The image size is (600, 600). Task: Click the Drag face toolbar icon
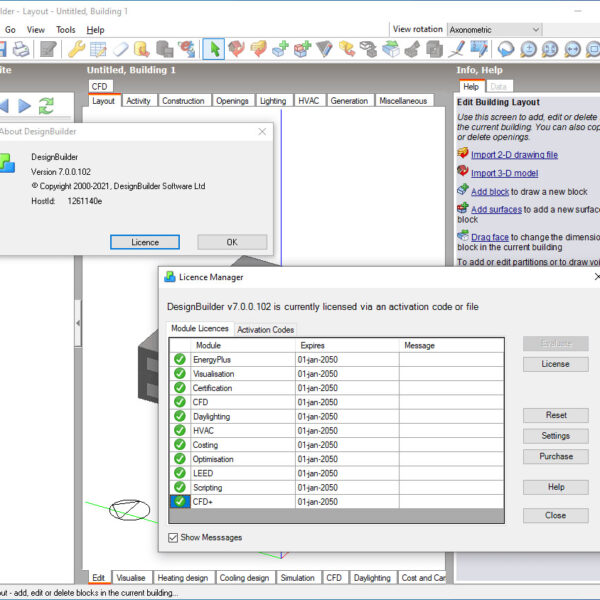[x=391, y=49]
